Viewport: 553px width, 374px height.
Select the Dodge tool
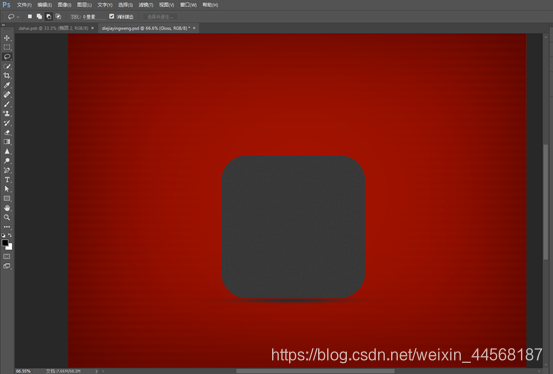click(7, 161)
